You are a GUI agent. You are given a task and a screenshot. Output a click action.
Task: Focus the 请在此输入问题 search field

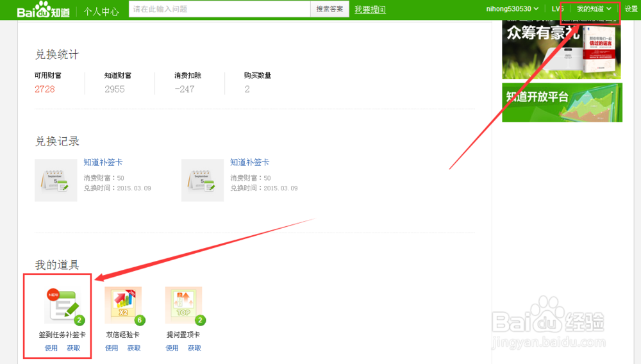[219, 9]
